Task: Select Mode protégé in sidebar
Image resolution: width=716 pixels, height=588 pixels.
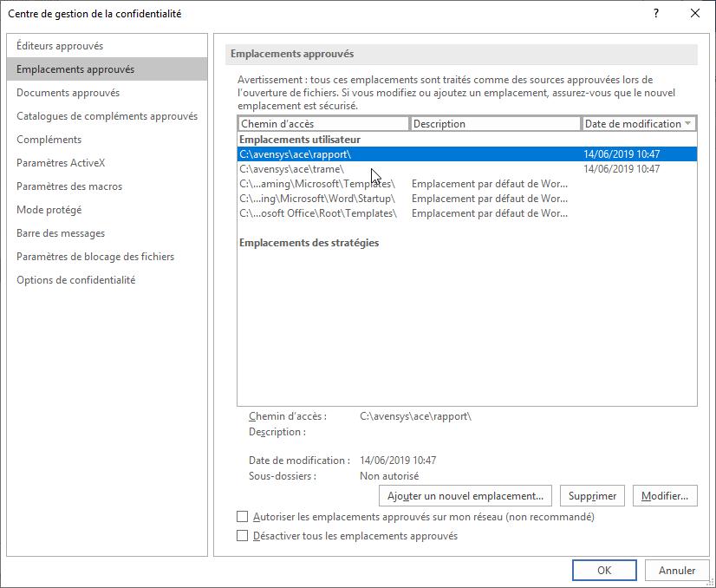Action: (49, 210)
